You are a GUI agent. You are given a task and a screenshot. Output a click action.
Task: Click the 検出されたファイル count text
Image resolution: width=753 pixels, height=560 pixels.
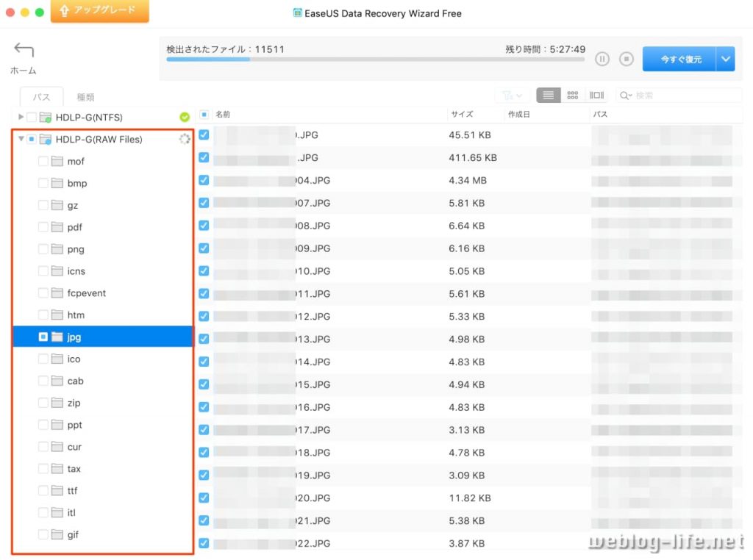(x=225, y=49)
